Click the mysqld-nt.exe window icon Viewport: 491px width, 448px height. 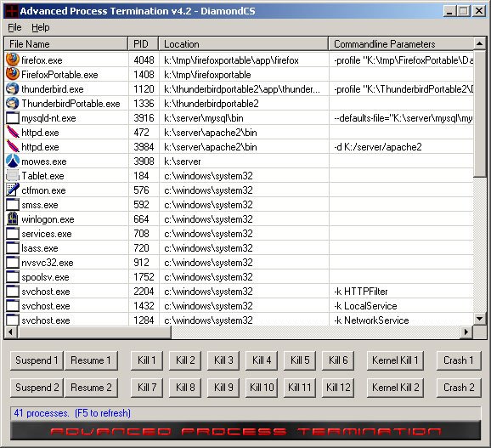(13, 118)
